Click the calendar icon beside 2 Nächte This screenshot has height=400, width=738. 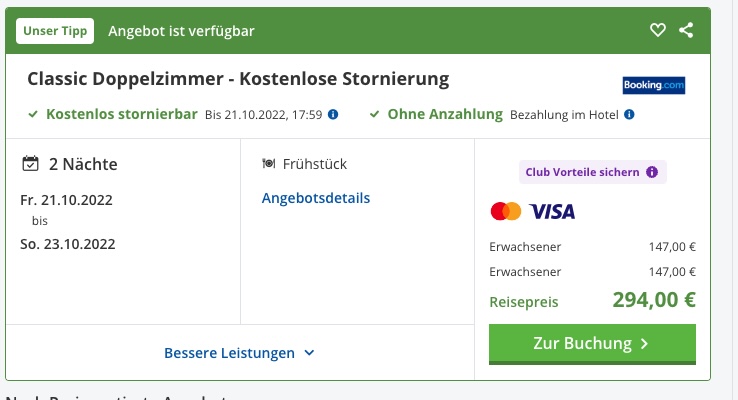[x=30, y=164]
